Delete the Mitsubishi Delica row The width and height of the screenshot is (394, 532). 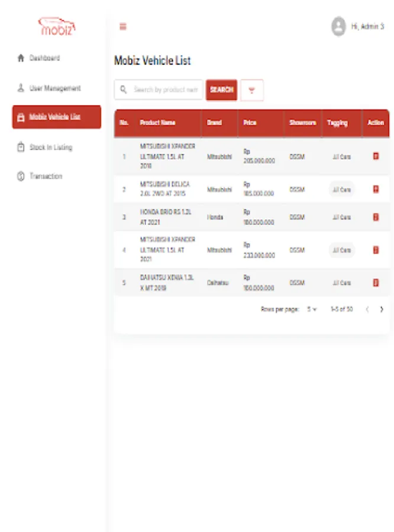coord(376,189)
